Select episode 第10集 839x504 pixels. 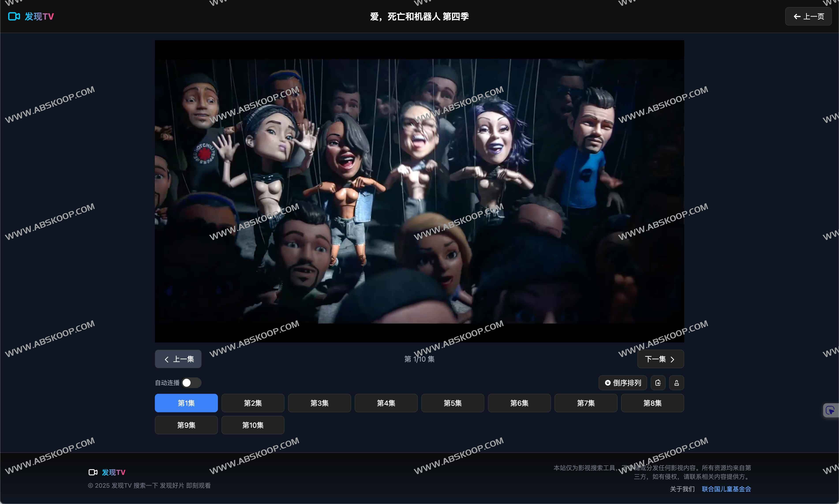pyautogui.click(x=253, y=425)
